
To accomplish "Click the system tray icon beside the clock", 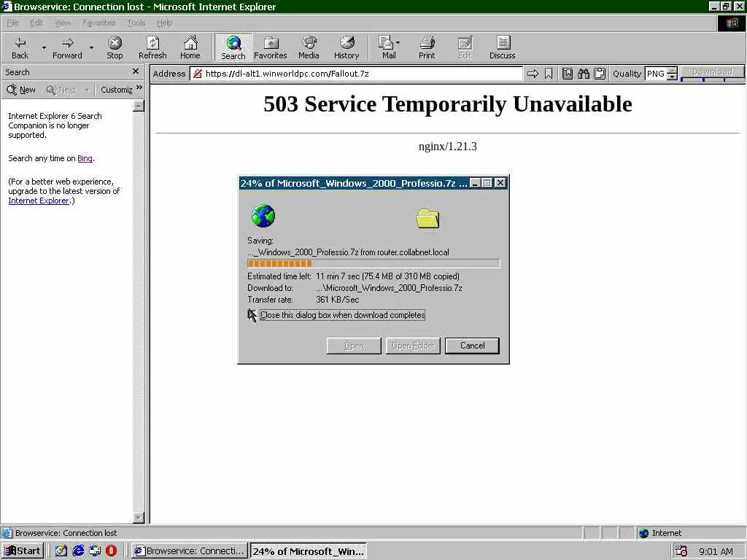I will 681,551.
